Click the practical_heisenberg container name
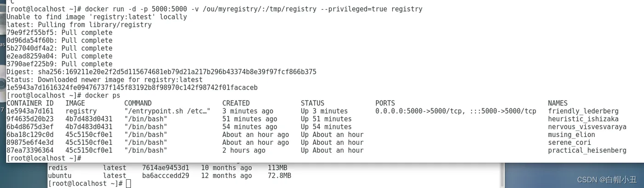 (587, 150)
